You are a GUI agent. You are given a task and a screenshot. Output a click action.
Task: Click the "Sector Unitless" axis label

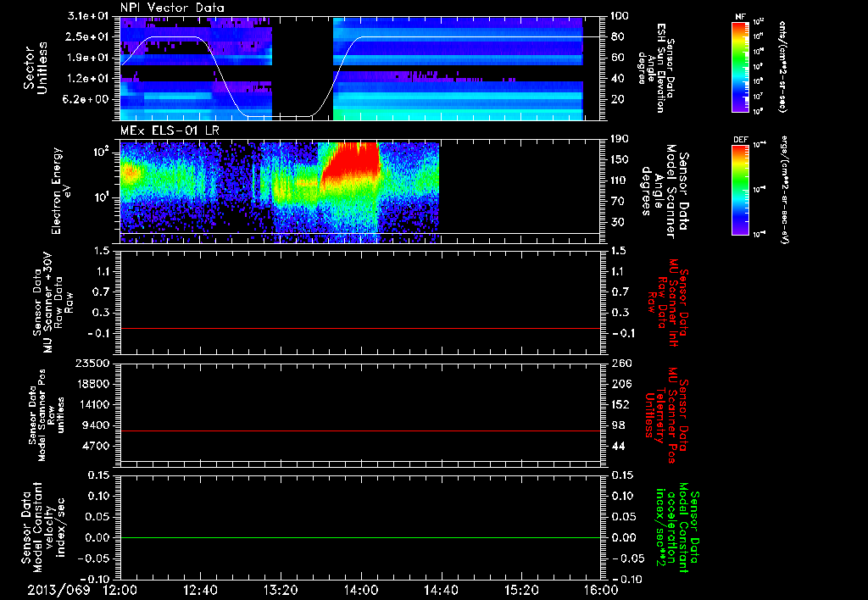point(36,68)
